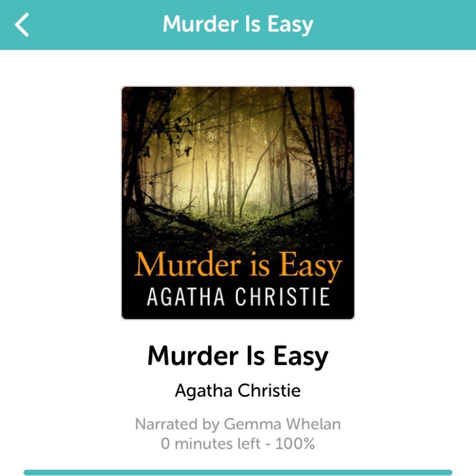Tap the "Murder Is Easy" header title
476x476 pixels.
238,24
